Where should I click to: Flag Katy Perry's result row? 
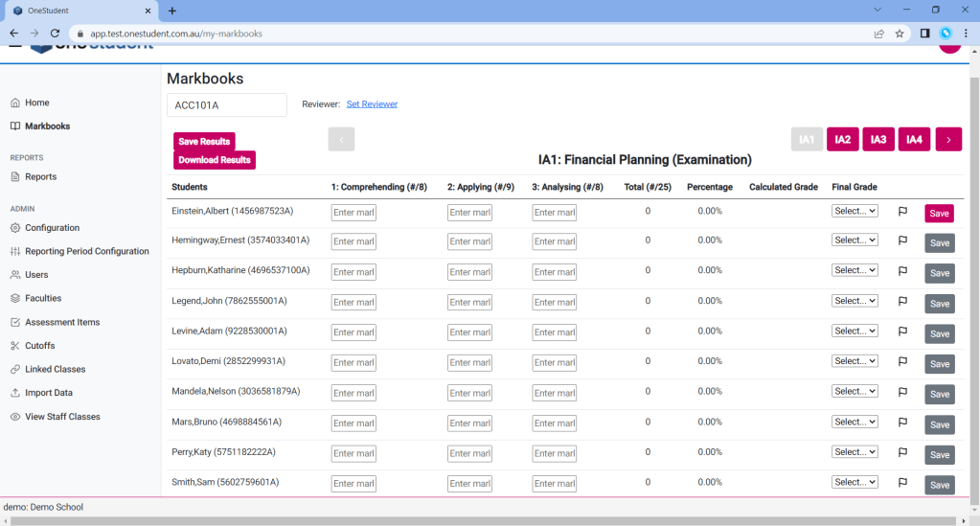tap(902, 452)
